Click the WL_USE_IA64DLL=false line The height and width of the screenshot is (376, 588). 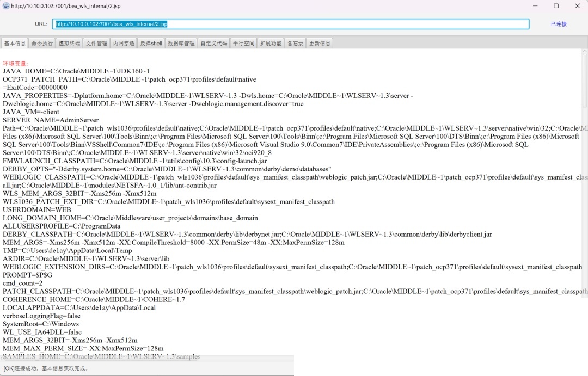(42, 332)
